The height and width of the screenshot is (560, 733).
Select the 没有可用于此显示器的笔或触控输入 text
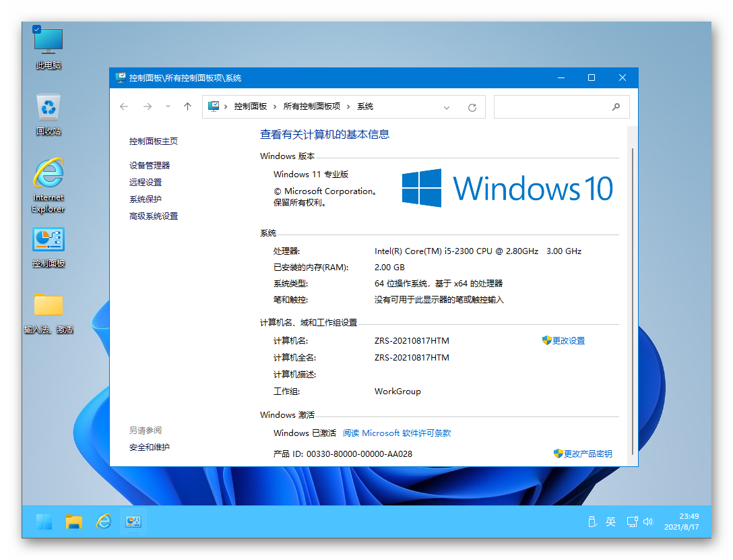tap(439, 300)
